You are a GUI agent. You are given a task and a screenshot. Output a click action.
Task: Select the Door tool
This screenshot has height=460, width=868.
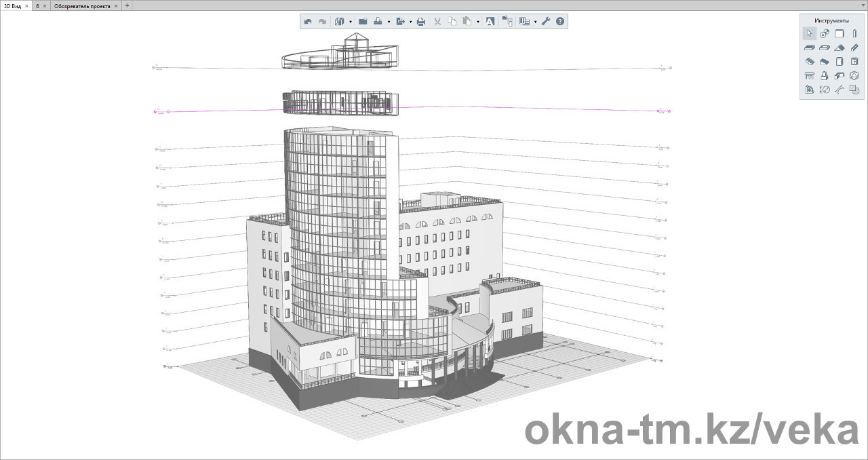(x=839, y=61)
